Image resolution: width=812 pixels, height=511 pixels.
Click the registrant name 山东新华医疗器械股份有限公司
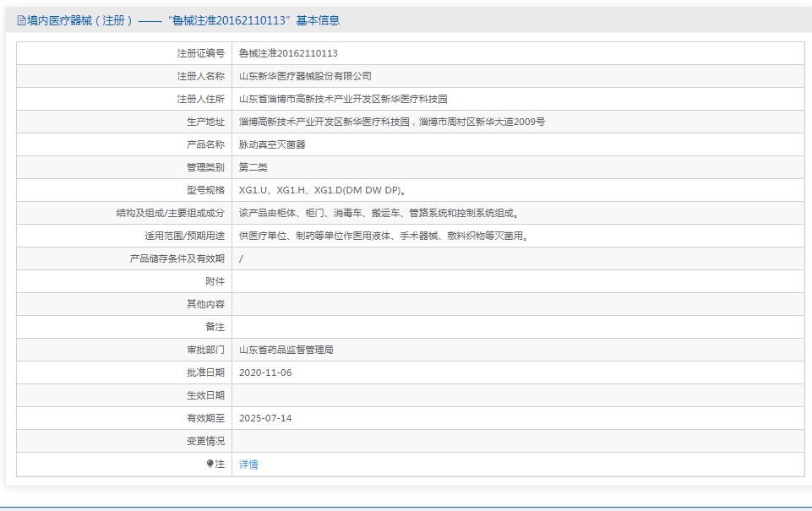tap(306, 76)
